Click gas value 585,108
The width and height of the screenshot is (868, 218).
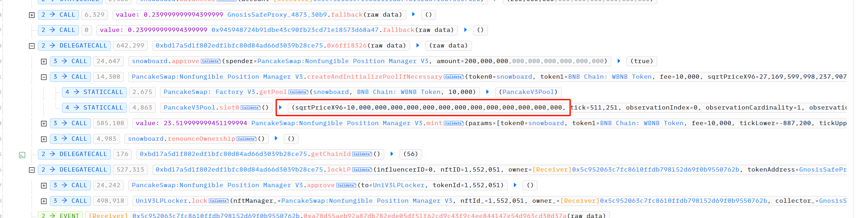point(110,123)
